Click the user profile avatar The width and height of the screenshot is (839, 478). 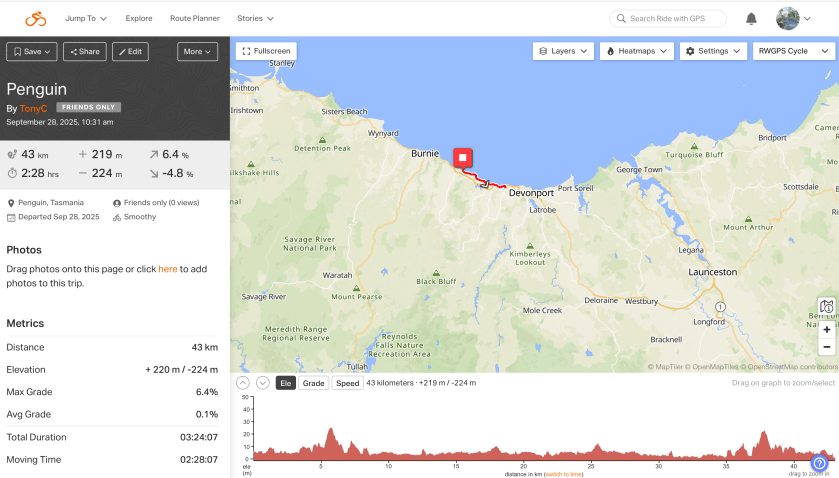[x=787, y=18]
